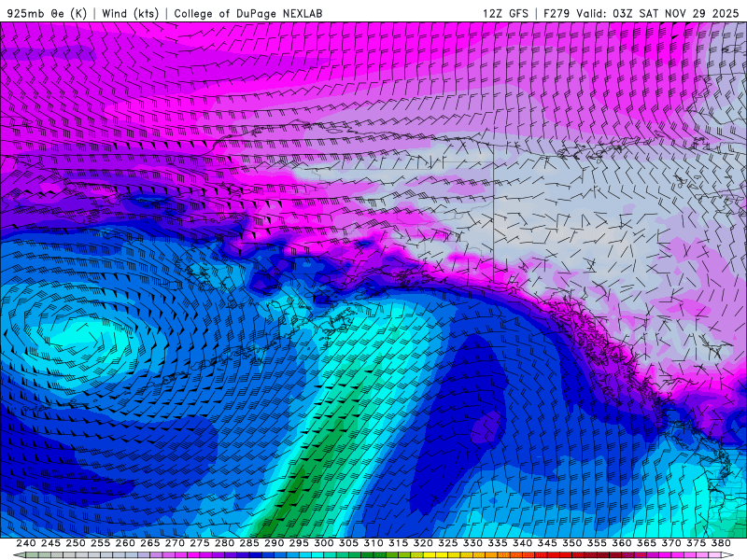747x560 pixels.
Task: Click the 350 colorbar value label
Action: [x=571, y=543]
